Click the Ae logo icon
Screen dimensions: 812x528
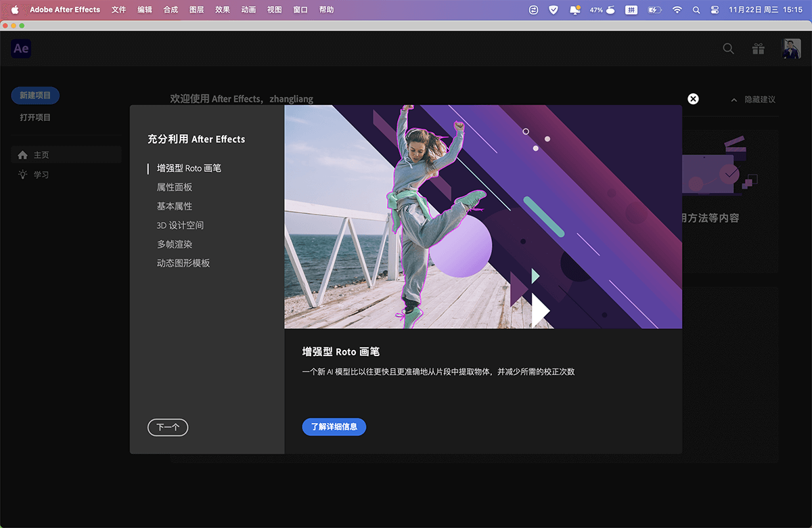click(21, 49)
